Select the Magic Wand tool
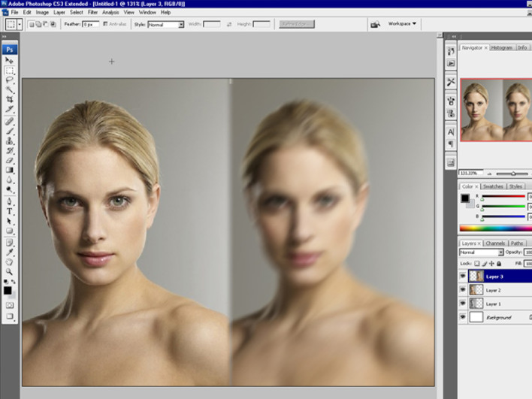Image resolution: width=532 pixels, height=399 pixels. coord(10,89)
